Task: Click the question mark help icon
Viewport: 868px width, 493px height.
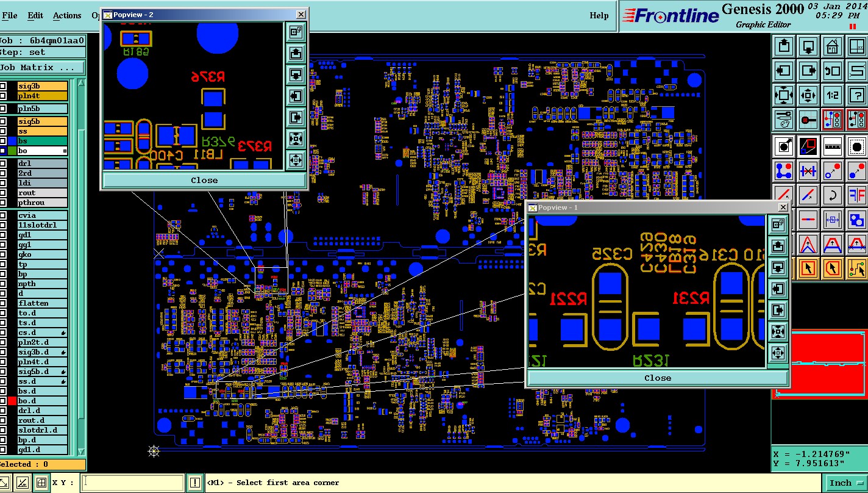Action: 856,95
